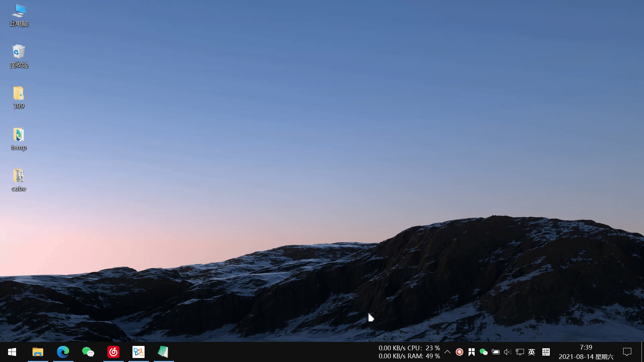644x362 pixels.
Task: Select the temp folder on desktop
Action: coord(19,139)
